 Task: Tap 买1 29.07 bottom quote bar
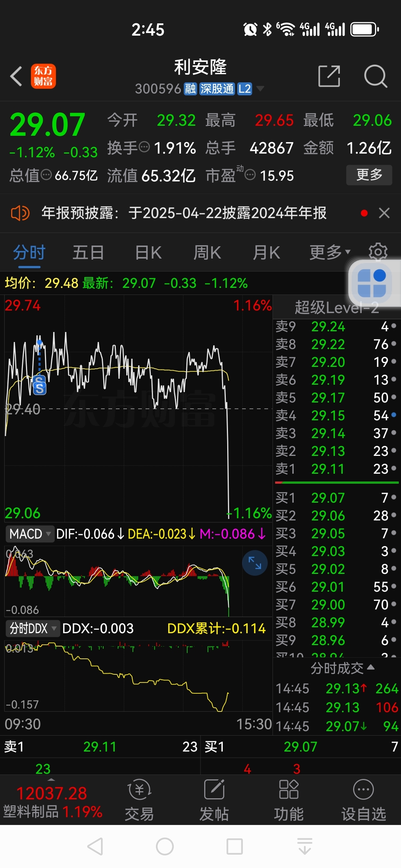click(x=301, y=747)
